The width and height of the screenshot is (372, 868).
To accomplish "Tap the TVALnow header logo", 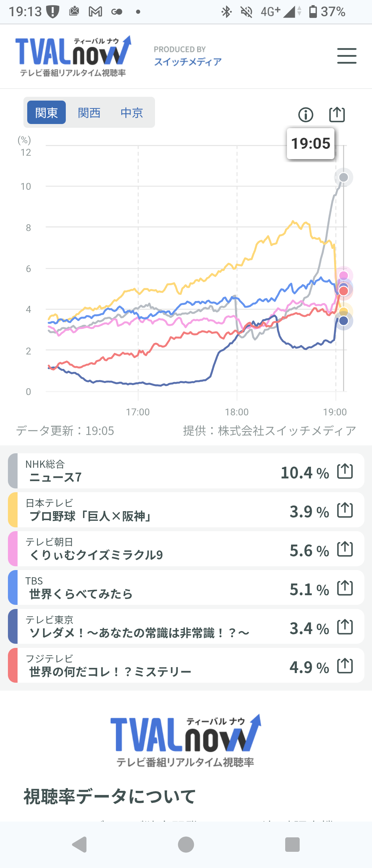I will 73,56.
